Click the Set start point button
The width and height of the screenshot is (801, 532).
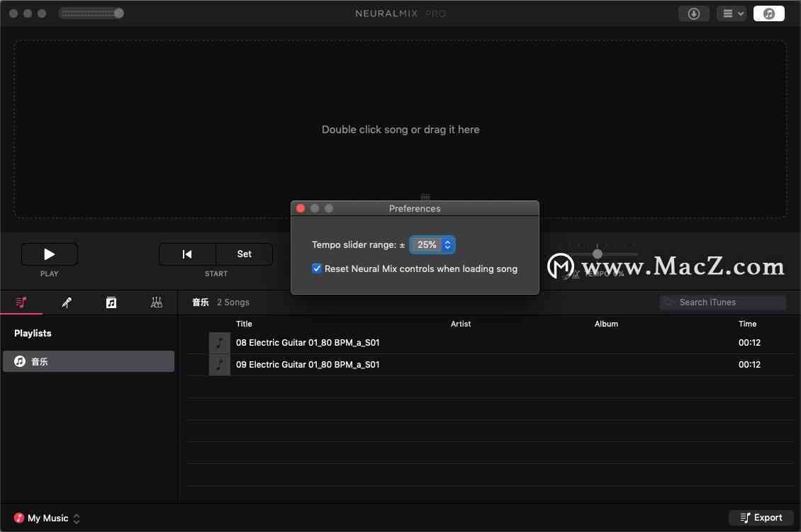244,254
